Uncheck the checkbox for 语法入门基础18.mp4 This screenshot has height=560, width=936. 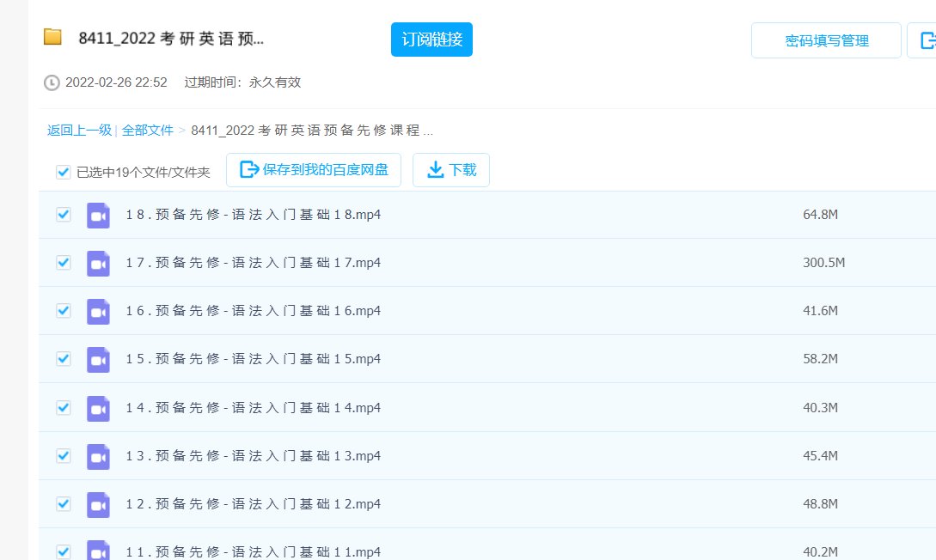pyautogui.click(x=63, y=215)
